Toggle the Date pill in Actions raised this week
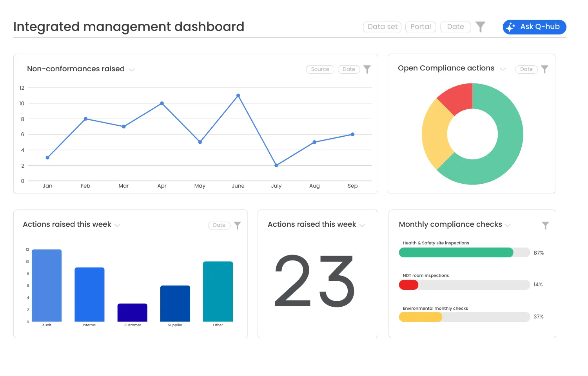The height and width of the screenshot is (376, 588). tap(219, 225)
